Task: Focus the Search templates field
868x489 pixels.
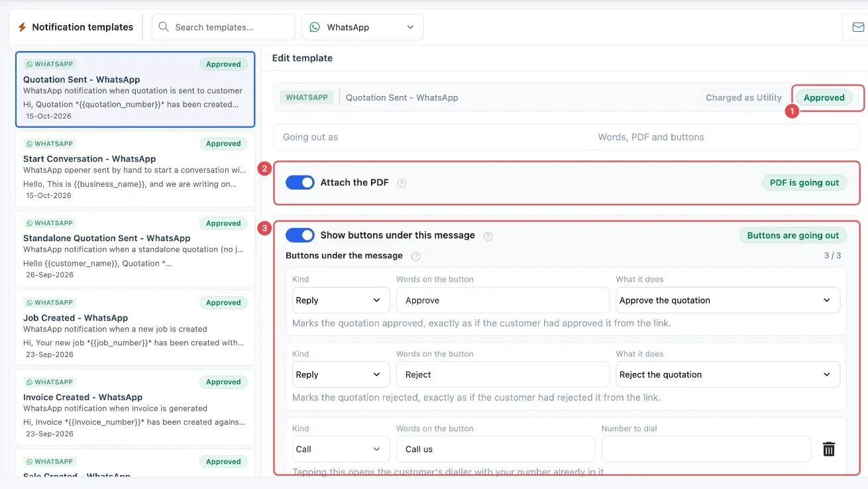Action: [224, 27]
